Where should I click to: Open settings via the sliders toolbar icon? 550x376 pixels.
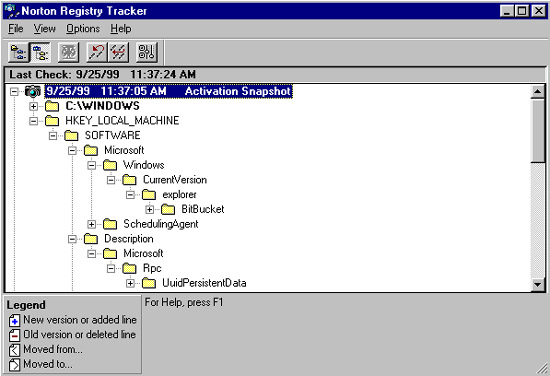(147, 52)
